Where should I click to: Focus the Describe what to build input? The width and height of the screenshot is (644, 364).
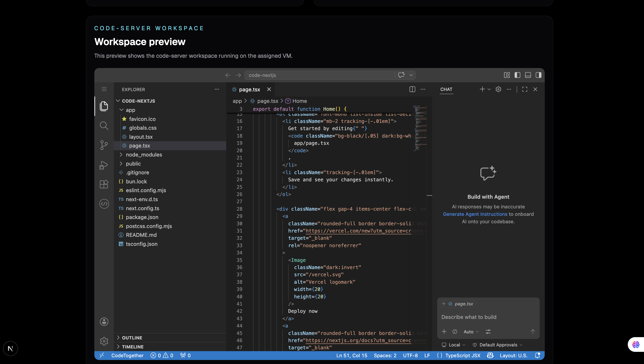(x=488, y=317)
